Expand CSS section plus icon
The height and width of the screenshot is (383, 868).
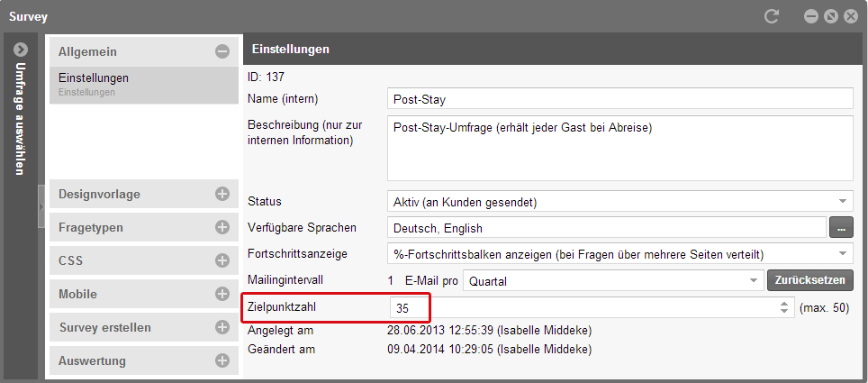(x=222, y=260)
